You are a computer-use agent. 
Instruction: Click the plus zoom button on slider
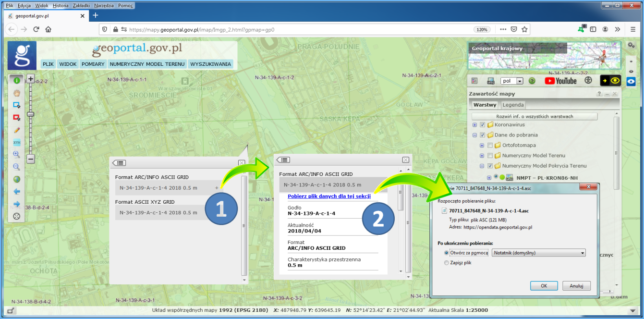[x=30, y=78]
